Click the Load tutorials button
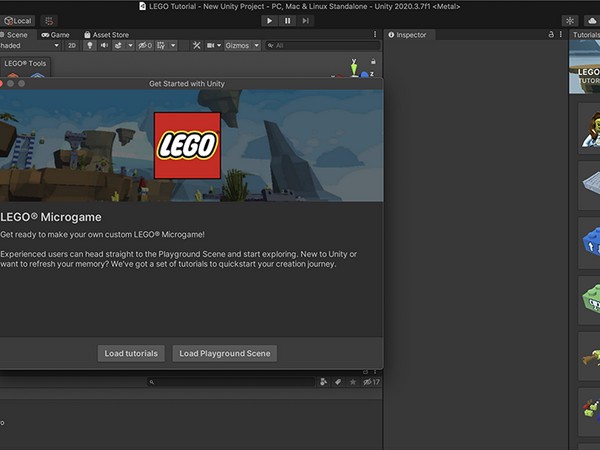 (x=131, y=353)
